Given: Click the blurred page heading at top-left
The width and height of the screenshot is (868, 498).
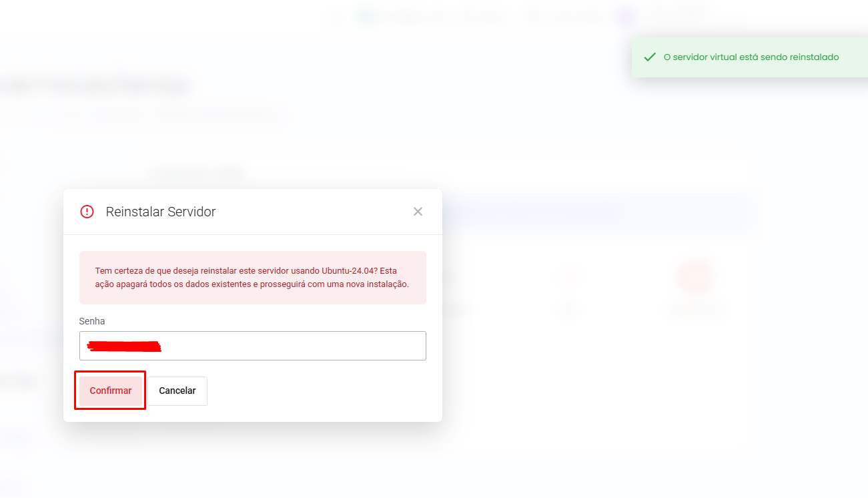Looking at the screenshot, I should pyautogui.click(x=93, y=86).
